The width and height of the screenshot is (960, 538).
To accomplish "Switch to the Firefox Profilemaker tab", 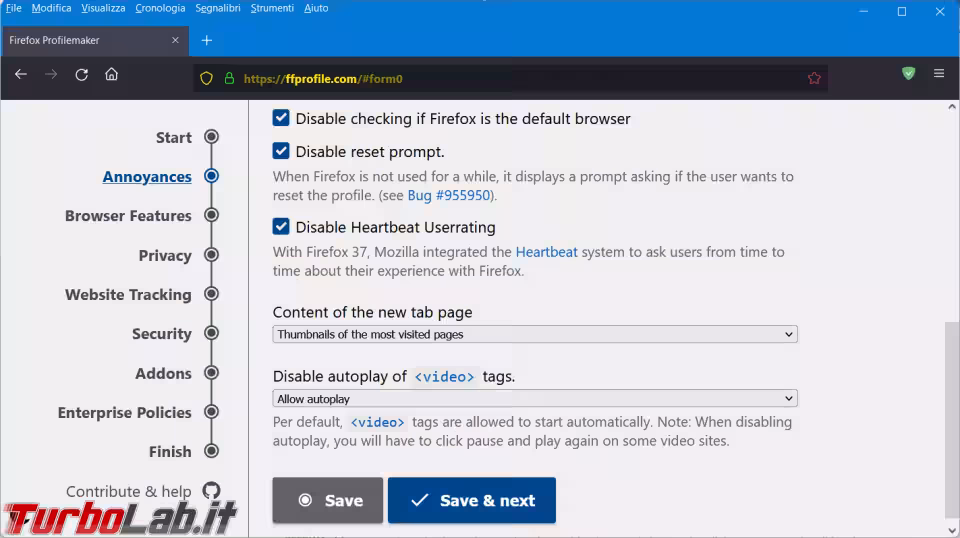I will point(95,40).
